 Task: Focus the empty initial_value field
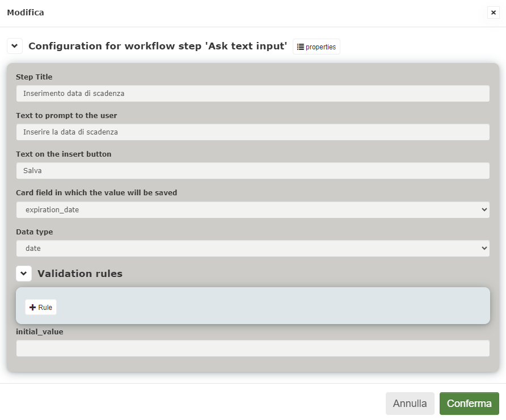pyautogui.click(x=252, y=348)
